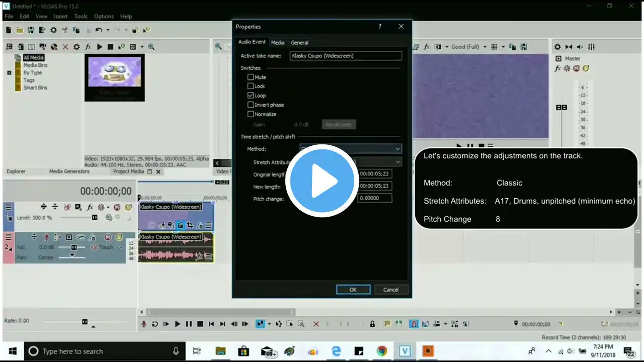The height and width of the screenshot is (362, 644).
Task: Select the Klasky Csupo media thumbnail
Action: coord(115,77)
